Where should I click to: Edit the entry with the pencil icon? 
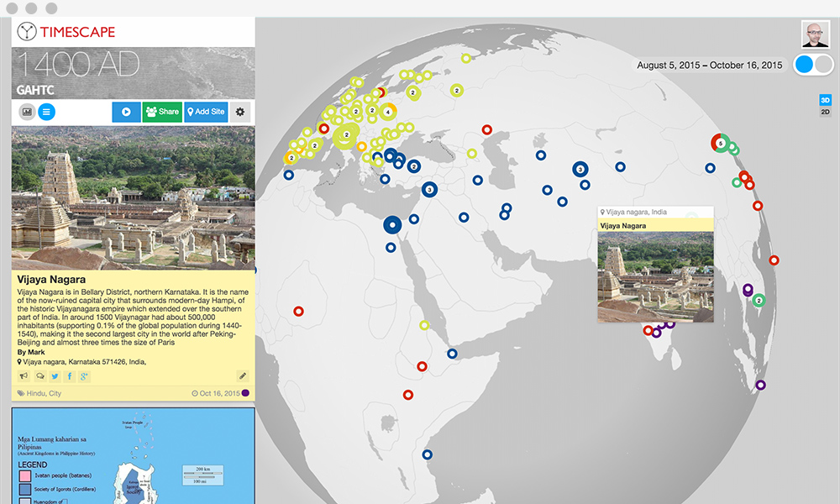(243, 376)
